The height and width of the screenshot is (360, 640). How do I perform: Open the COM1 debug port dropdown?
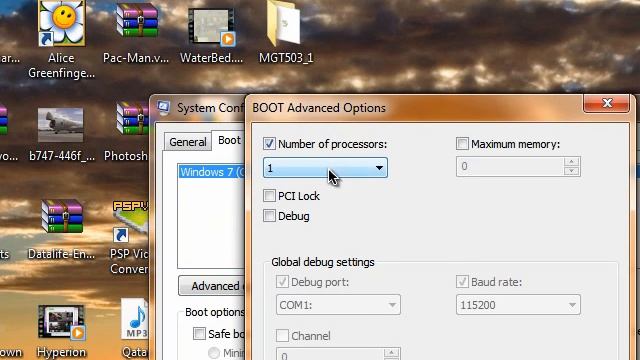(338, 305)
